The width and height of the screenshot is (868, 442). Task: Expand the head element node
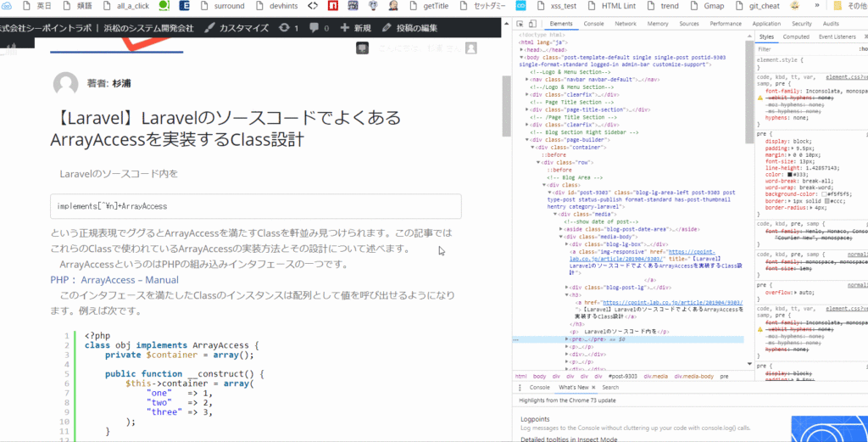point(522,50)
